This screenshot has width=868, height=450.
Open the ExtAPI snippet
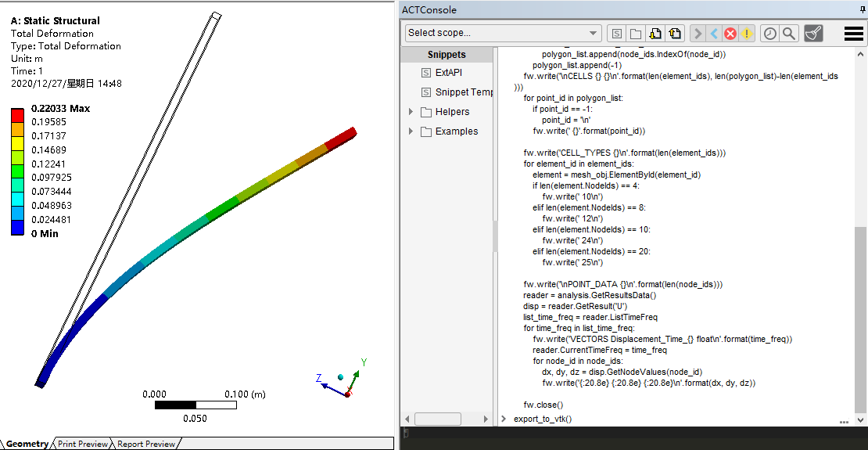[x=448, y=73]
